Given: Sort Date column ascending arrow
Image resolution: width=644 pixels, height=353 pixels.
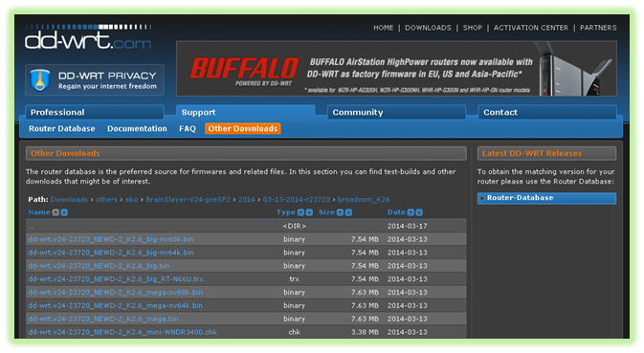Looking at the screenshot, I should pyautogui.click(x=419, y=212).
